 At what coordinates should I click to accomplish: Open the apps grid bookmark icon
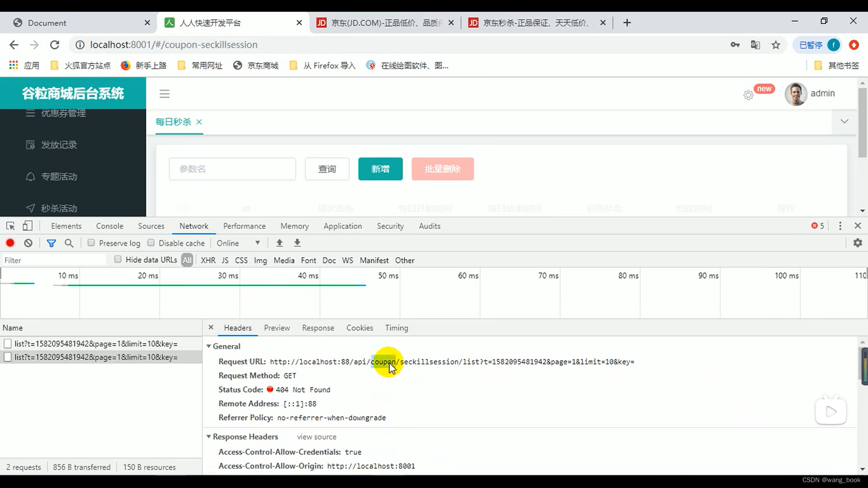(x=14, y=66)
